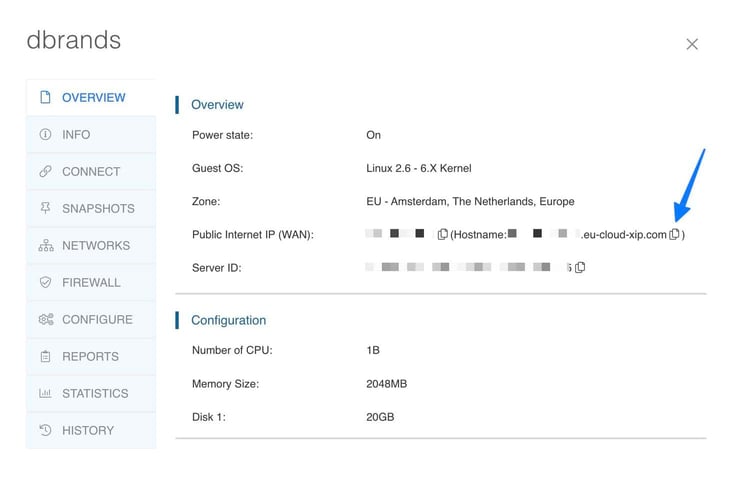Click the Power state label
736x485 pixels.
[x=222, y=135]
